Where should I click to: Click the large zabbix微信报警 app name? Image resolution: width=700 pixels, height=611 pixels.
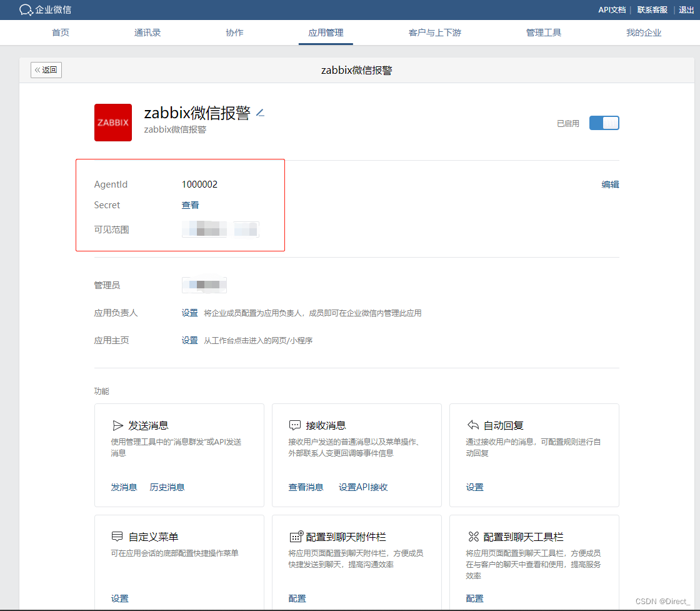tap(197, 113)
